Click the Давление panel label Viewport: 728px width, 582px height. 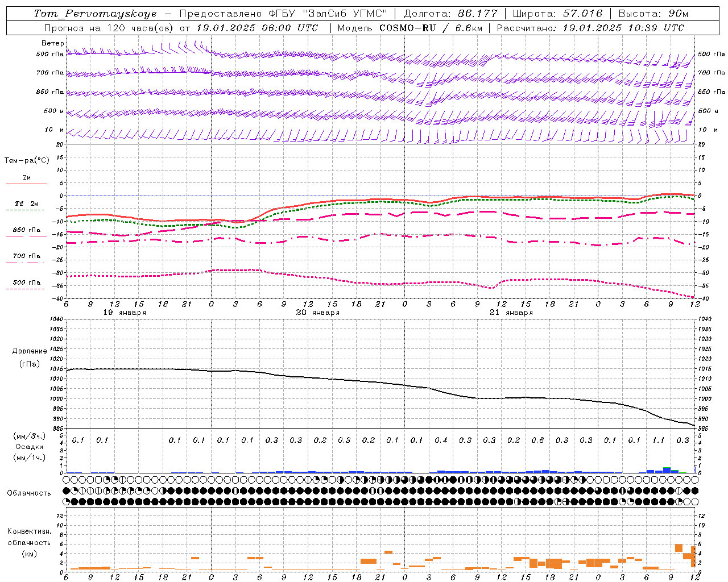30,351
